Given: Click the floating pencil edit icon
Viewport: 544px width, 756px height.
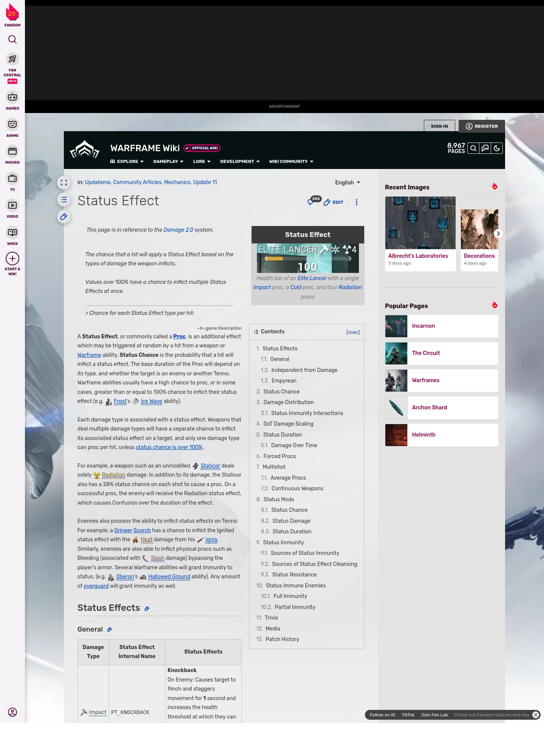Looking at the screenshot, I should click(64, 217).
